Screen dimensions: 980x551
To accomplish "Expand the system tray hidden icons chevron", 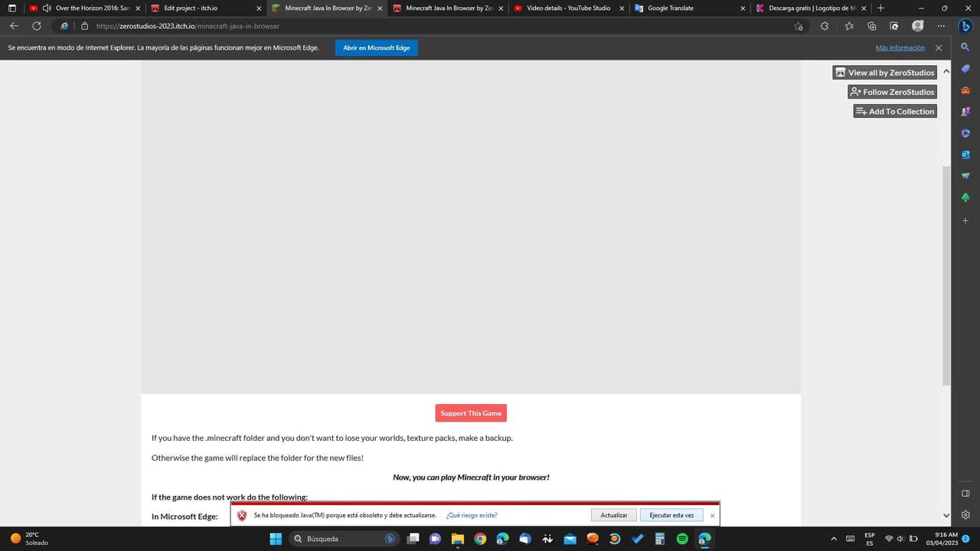I will point(833,539).
